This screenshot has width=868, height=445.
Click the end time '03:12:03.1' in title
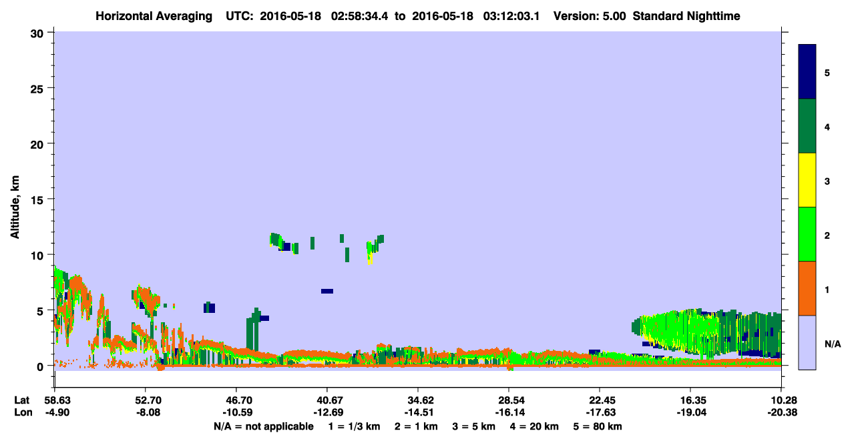pyautogui.click(x=512, y=16)
